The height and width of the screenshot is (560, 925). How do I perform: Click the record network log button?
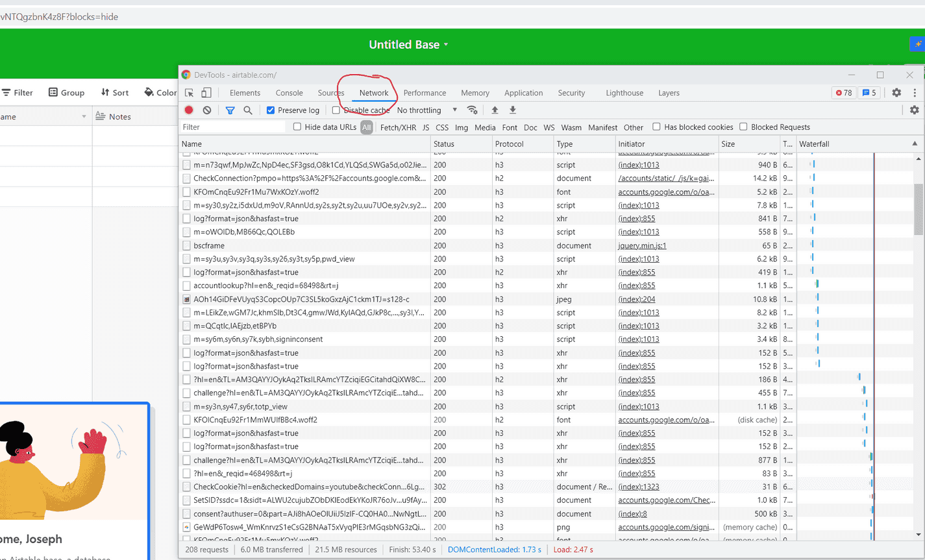[x=189, y=110]
